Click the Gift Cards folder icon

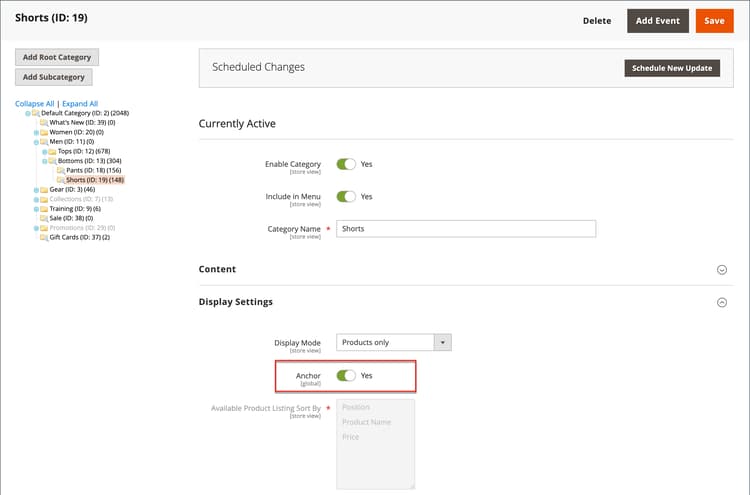pyautogui.click(x=44, y=237)
